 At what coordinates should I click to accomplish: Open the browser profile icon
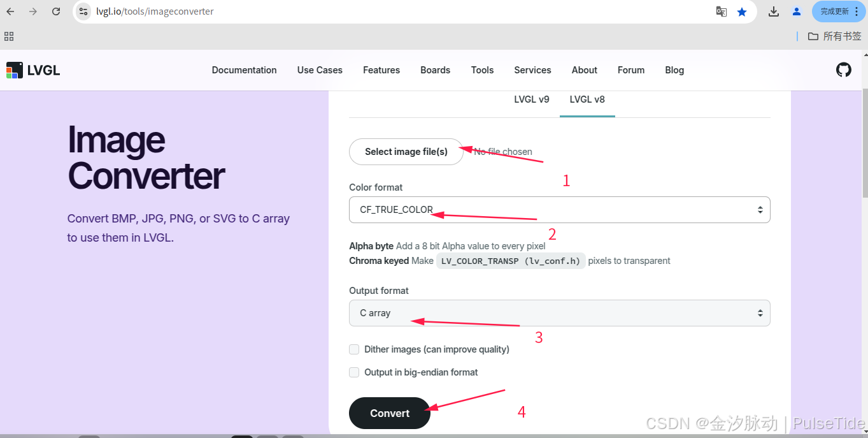click(797, 11)
